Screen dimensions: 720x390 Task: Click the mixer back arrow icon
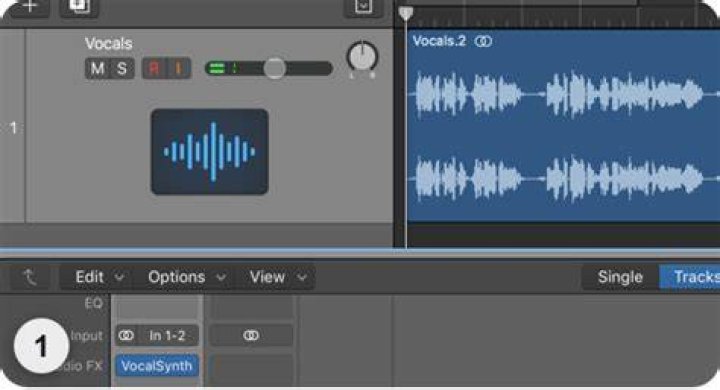coord(30,277)
